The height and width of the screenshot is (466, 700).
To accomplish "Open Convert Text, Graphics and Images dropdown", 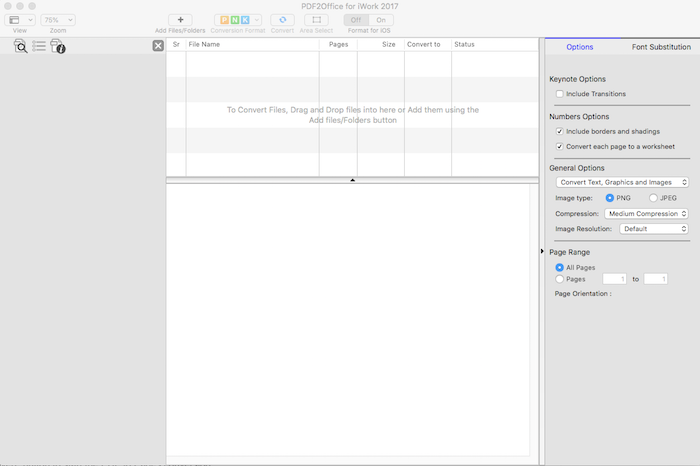I will (x=622, y=182).
